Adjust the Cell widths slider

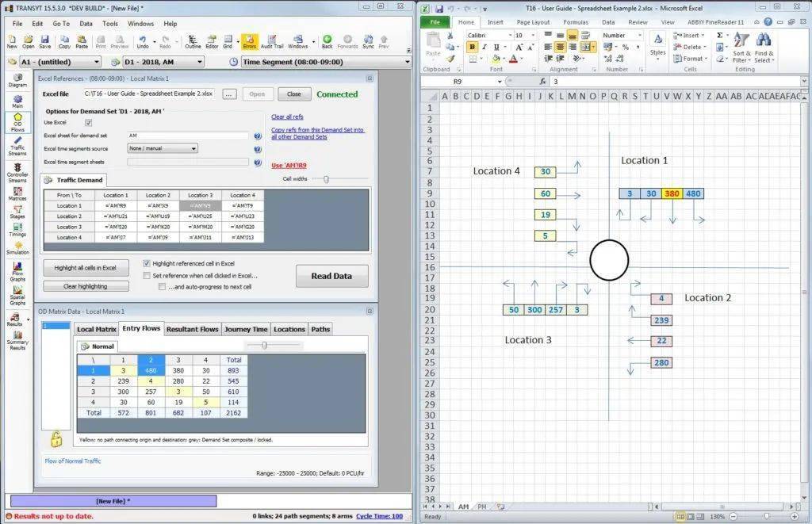327,179
